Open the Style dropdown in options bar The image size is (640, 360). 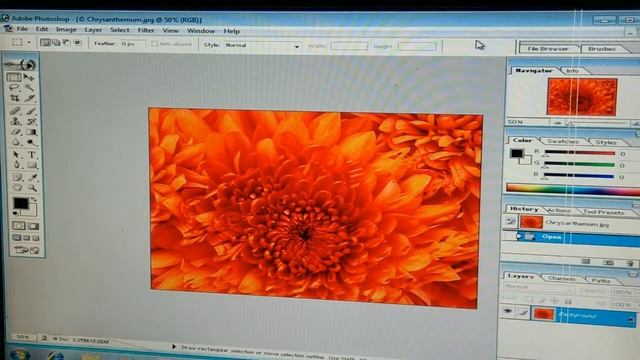tap(297, 47)
